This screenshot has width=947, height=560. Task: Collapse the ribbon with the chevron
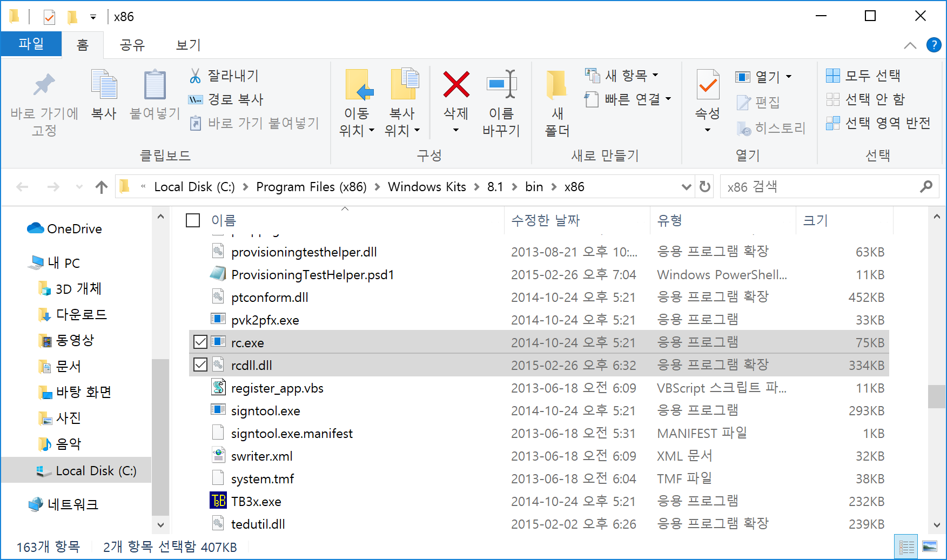pyautogui.click(x=910, y=45)
